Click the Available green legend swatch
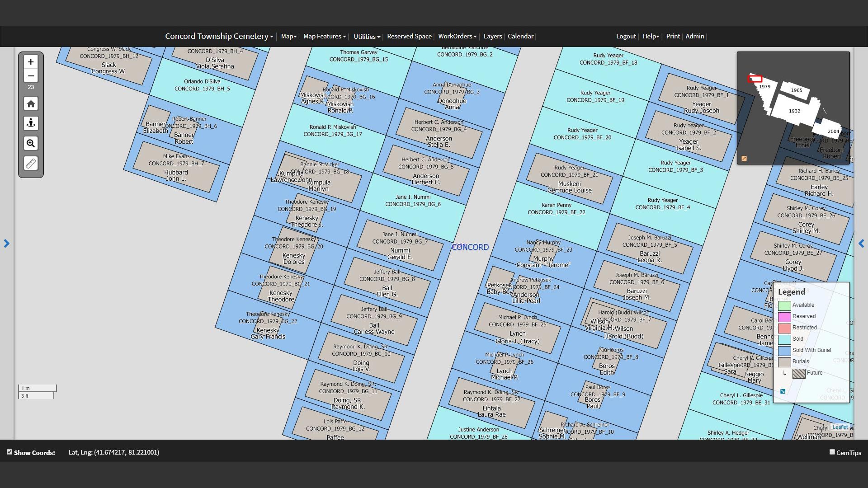 tap(784, 305)
